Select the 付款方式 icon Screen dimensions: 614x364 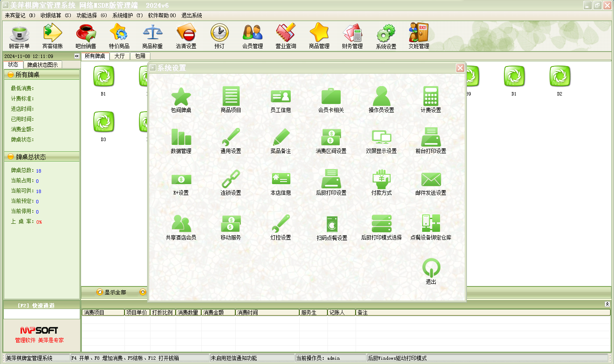point(381,180)
